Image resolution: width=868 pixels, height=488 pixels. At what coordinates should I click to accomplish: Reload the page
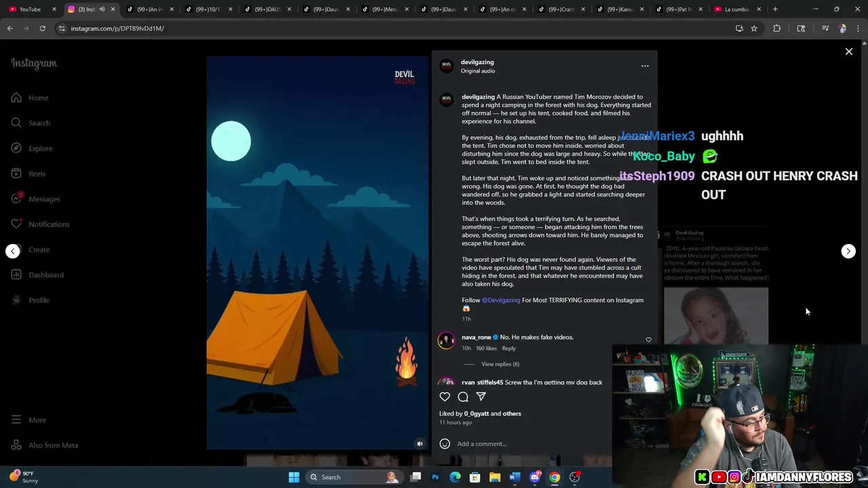tap(42, 28)
